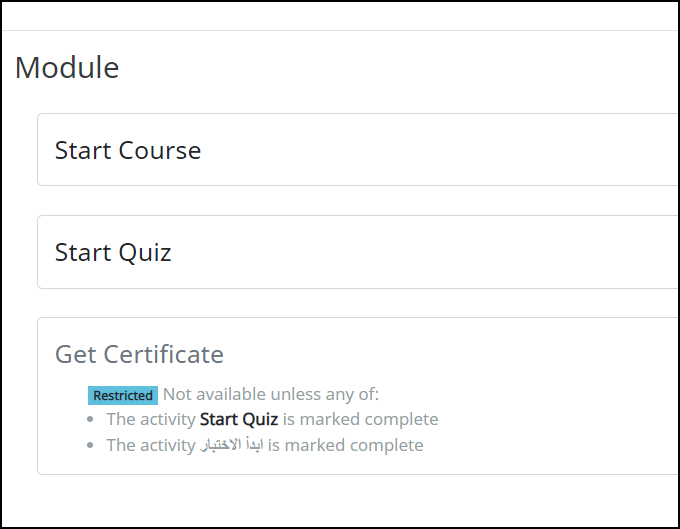Click the second restriction bullet point
The image size is (680, 529).
[90, 445]
